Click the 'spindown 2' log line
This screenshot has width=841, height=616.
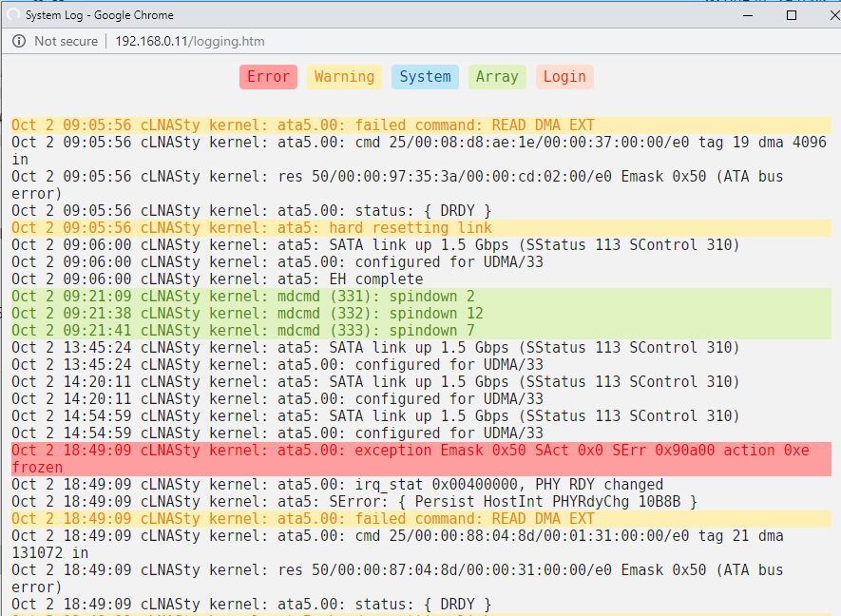[x=422, y=297]
